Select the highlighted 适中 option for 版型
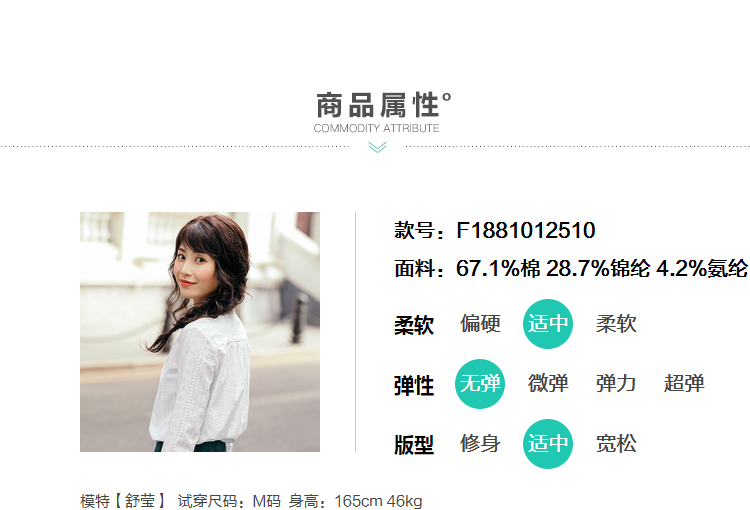The width and height of the screenshot is (750, 510). [548, 443]
